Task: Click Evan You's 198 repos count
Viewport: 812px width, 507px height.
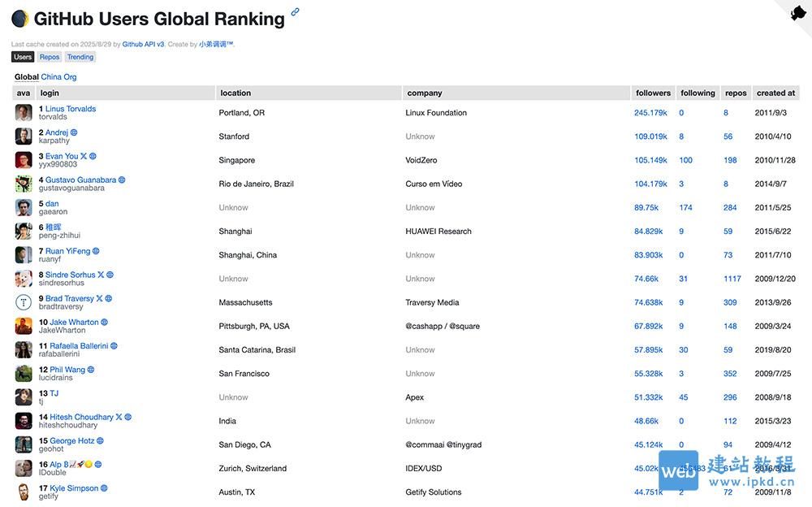Action: tap(730, 160)
